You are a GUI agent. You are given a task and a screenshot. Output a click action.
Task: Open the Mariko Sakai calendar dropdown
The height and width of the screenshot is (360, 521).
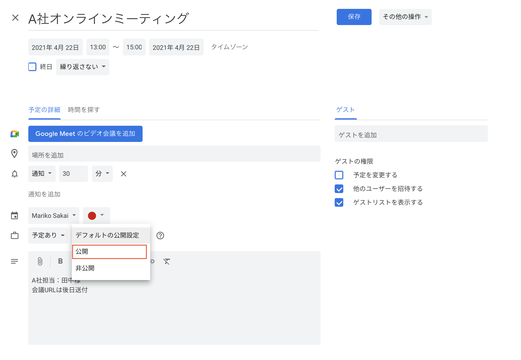(x=54, y=216)
